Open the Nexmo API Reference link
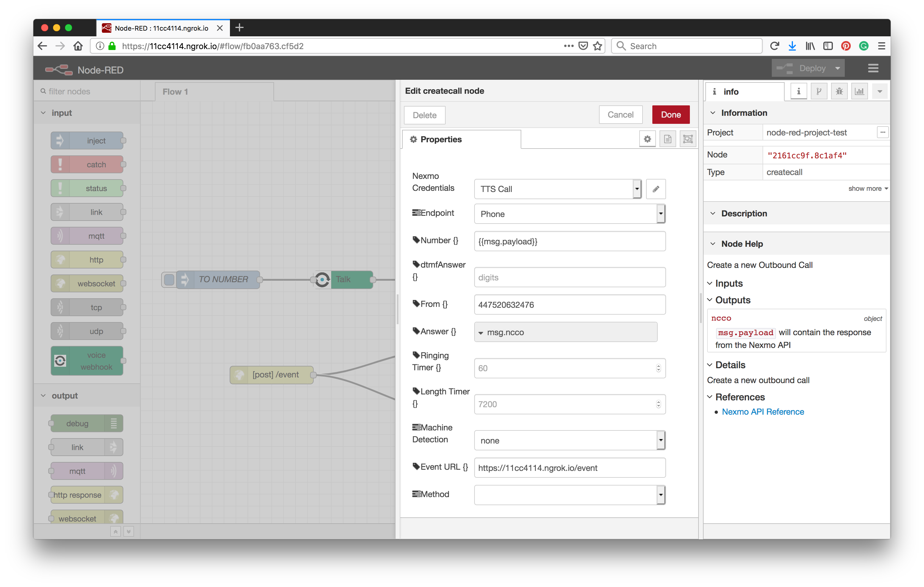This screenshot has height=587, width=924. click(763, 411)
